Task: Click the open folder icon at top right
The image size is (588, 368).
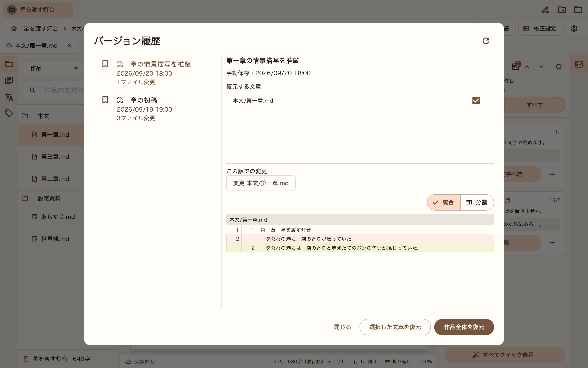Action: 578,10
